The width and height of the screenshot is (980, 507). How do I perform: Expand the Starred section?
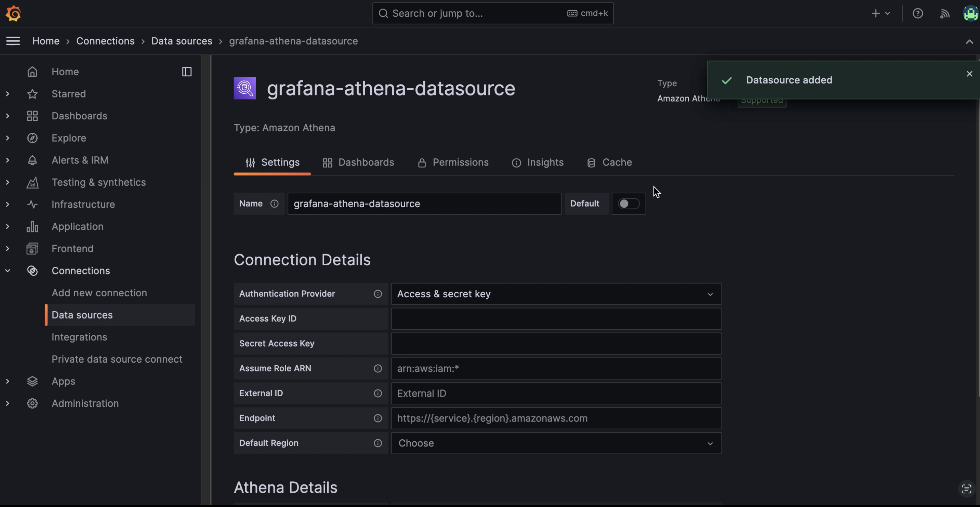[x=8, y=94]
